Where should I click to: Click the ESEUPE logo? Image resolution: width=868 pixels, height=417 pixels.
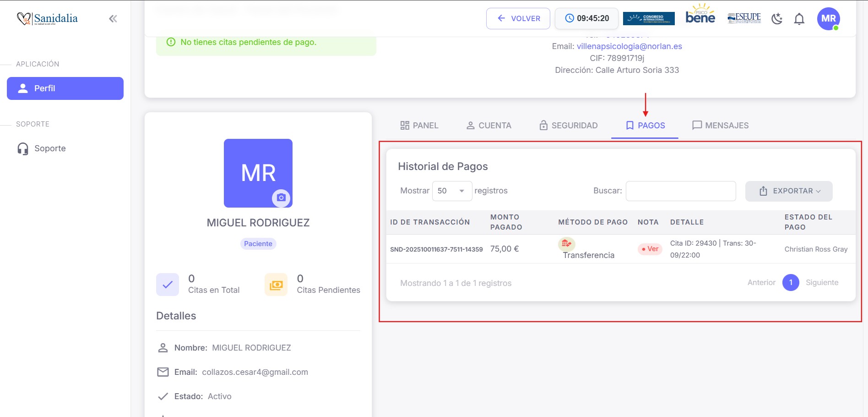(744, 18)
